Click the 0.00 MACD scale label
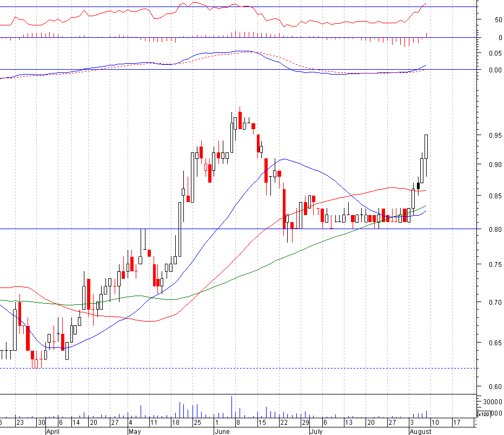Screen dimensions: 504x435 pos(495,70)
